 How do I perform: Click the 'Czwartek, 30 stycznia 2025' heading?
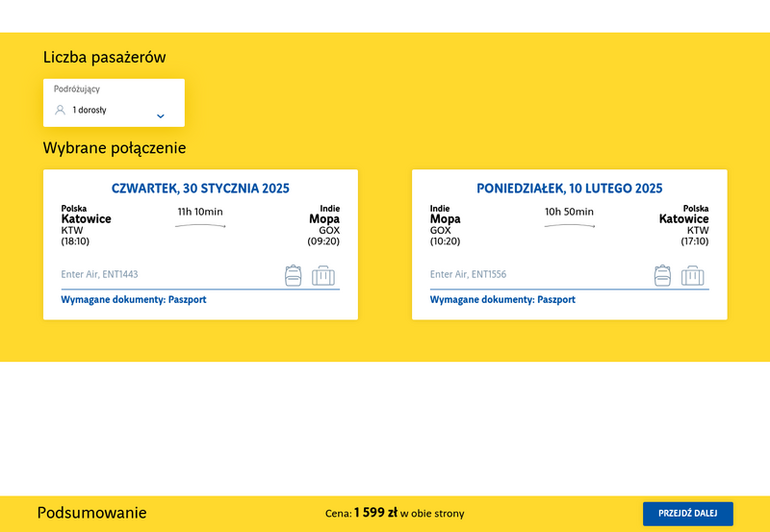200,189
